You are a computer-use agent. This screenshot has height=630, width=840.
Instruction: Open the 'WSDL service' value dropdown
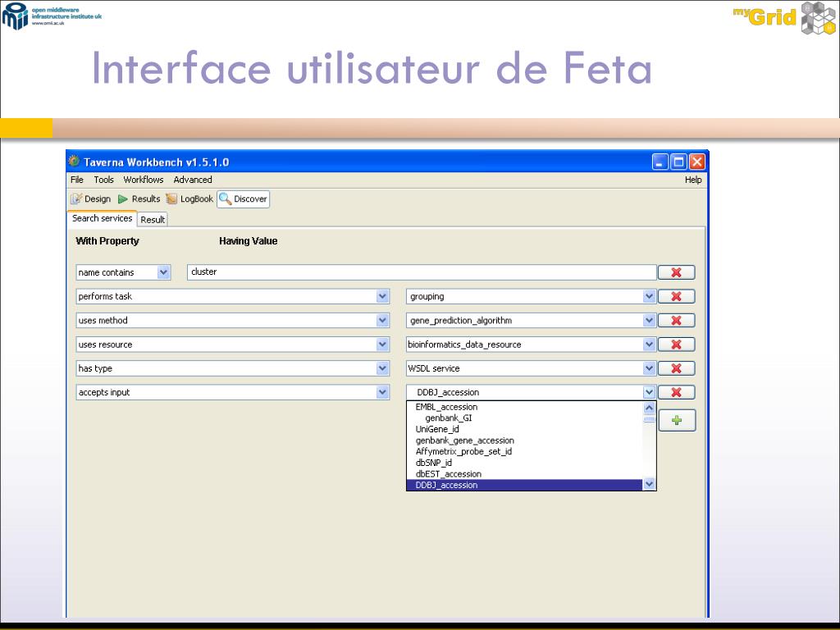coord(649,368)
